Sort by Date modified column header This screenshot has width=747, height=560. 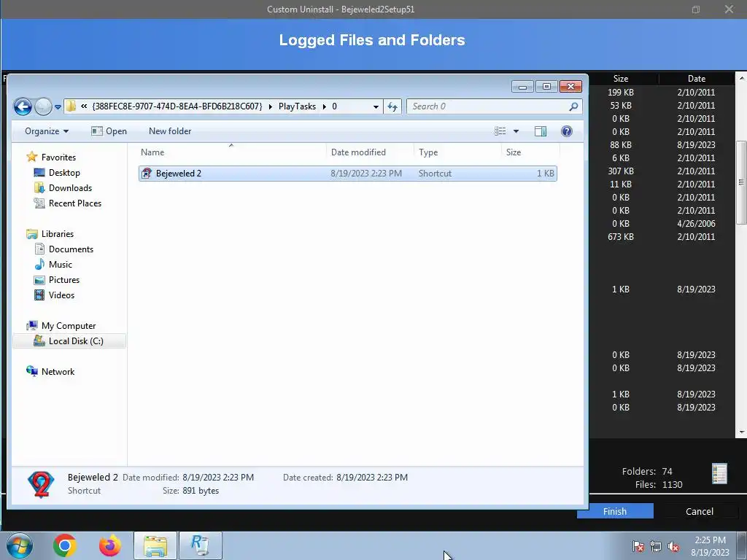pos(370,152)
